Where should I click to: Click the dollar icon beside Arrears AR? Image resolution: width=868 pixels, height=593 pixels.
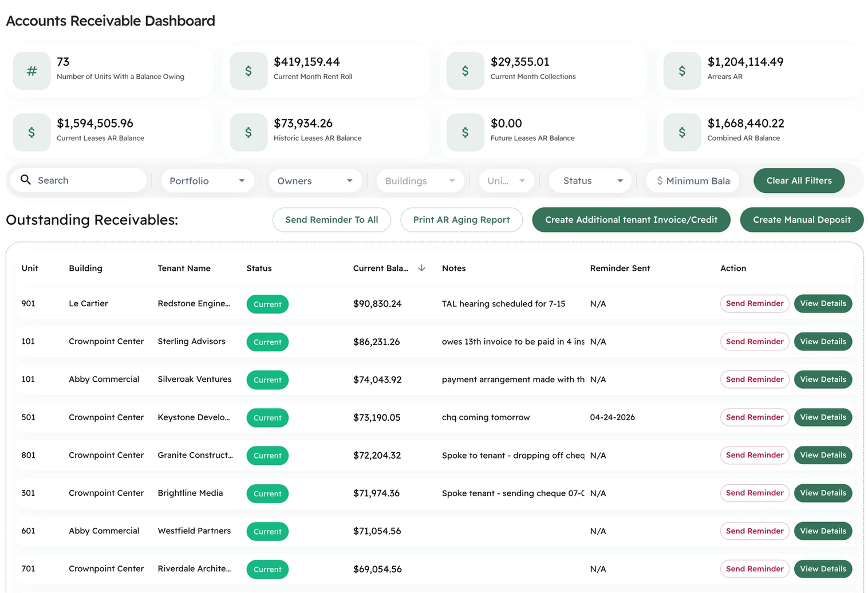(682, 71)
